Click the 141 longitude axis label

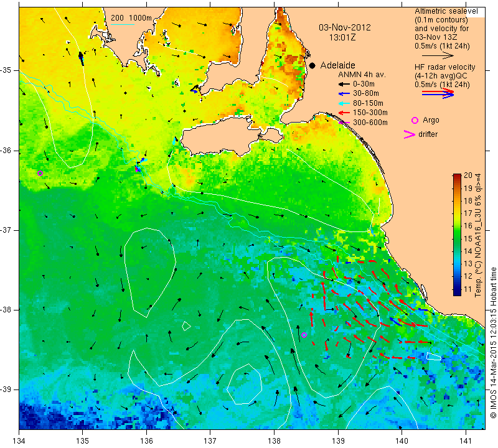(466, 441)
